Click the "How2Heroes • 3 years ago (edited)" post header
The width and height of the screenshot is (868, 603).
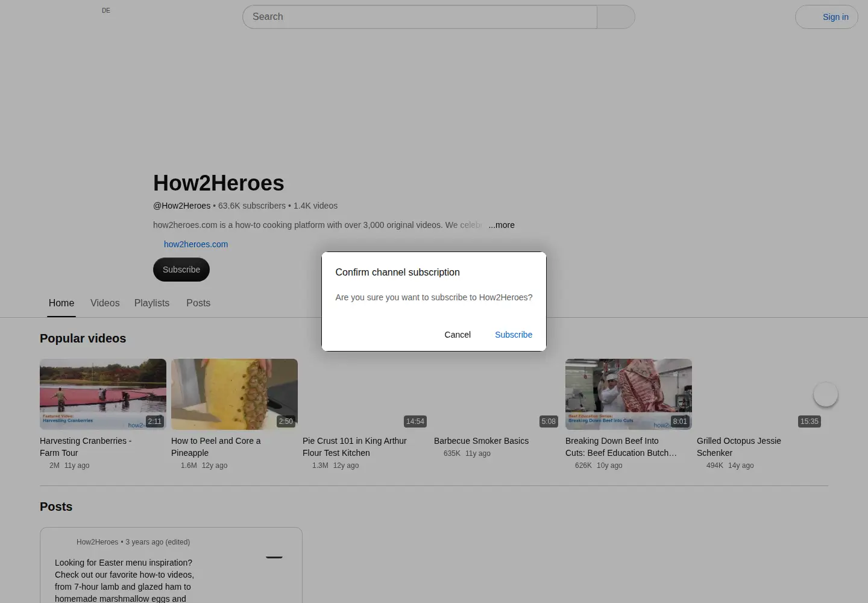point(133,542)
